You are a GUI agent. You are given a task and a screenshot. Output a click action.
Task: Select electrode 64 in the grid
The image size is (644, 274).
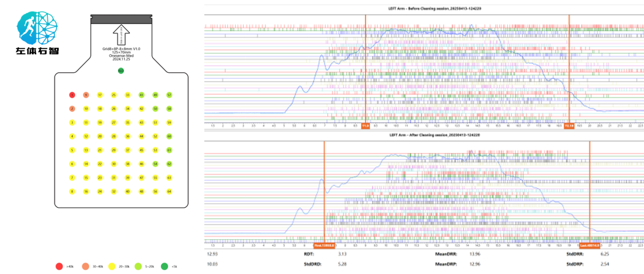[169, 191]
